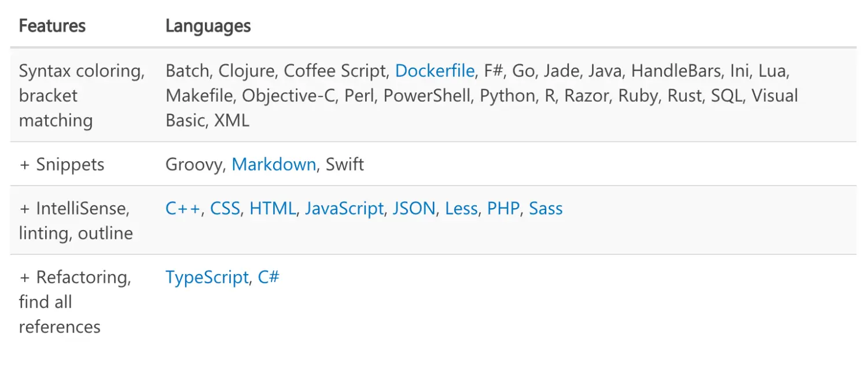
Task: Click the word "Ini"
Action: click(x=740, y=71)
